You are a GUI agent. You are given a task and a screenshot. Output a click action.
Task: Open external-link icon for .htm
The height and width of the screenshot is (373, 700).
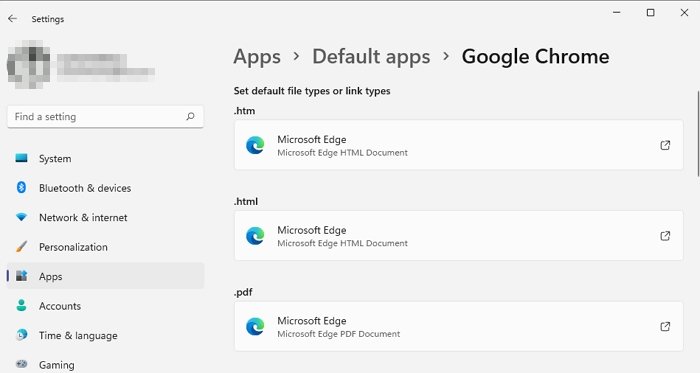(x=665, y=145)
